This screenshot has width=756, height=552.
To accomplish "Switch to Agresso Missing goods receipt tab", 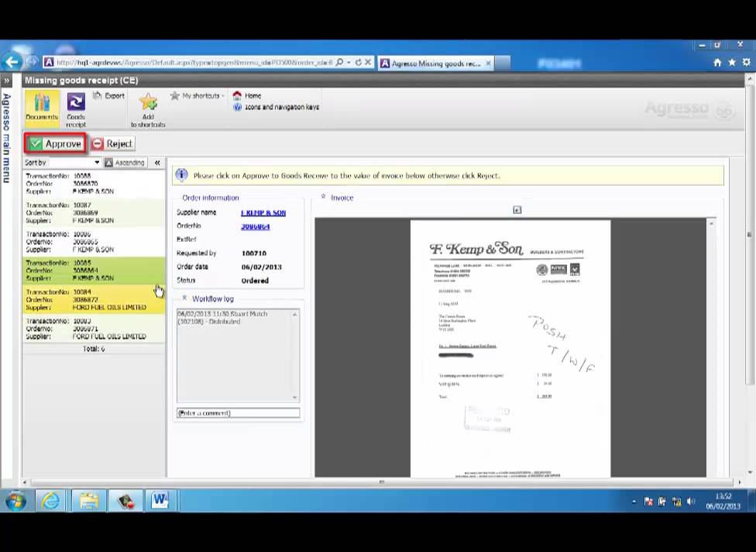I will (436, 64).
